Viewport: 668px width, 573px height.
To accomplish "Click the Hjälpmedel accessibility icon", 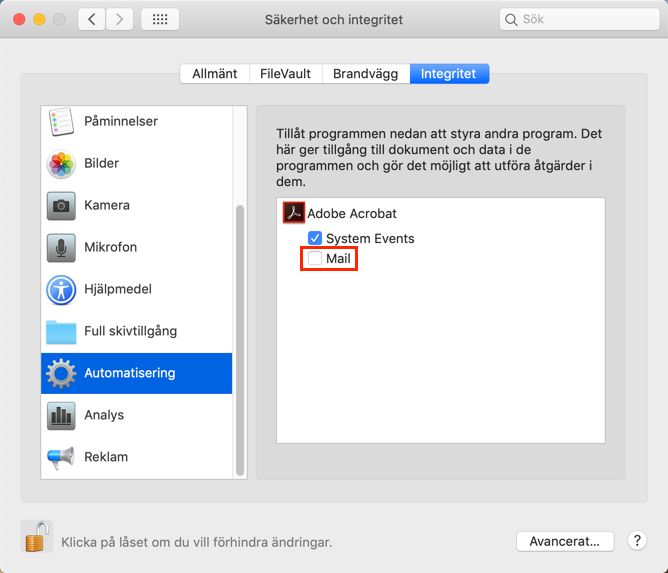I will (61, 290).
